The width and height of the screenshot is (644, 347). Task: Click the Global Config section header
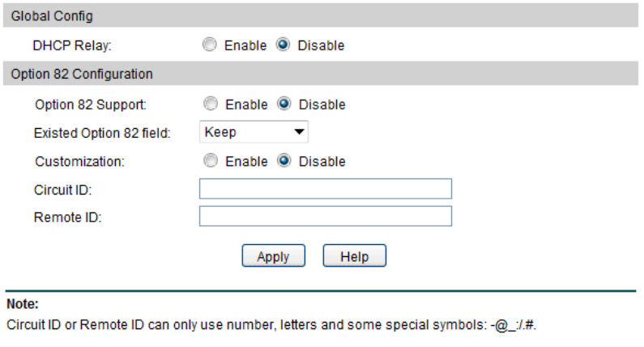(52, 16)
